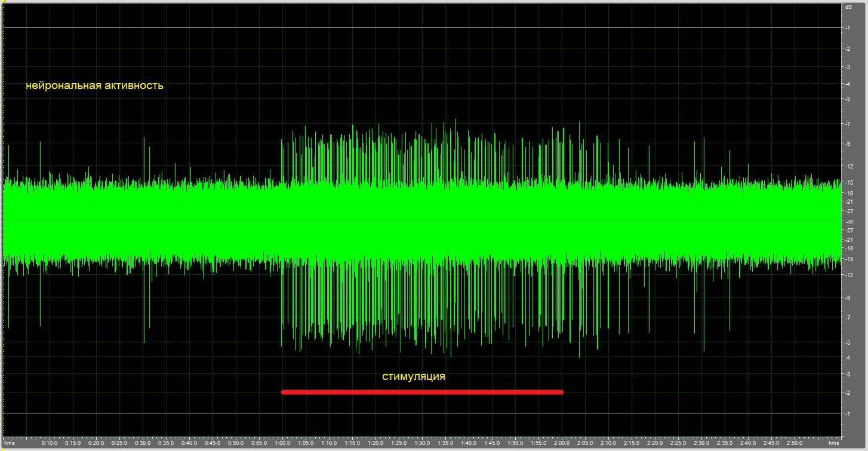The height and width of the screenshot is (451, 868).
Task: Click the red stimulation bar
Action: point(422,392)
